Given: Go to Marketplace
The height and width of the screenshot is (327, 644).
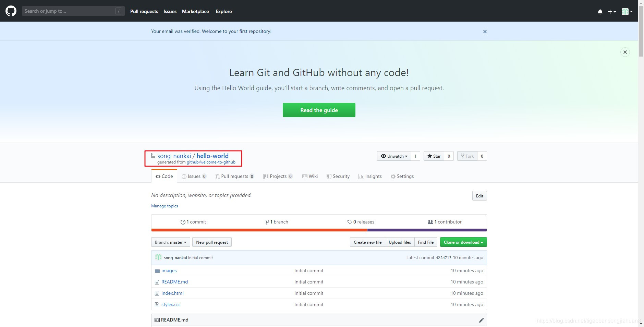Looking at the screenshot, I should point(195,11).
